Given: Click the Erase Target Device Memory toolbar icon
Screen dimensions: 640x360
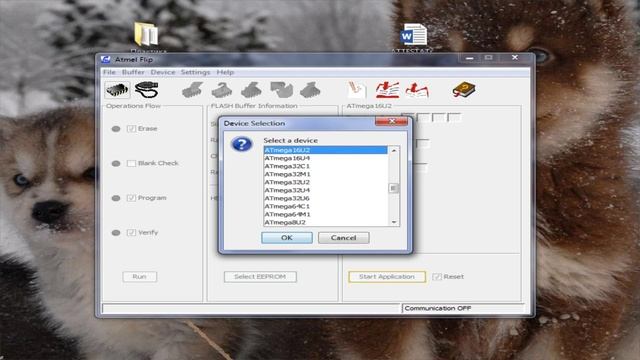Looking at the screenshot, I should tap(193, 90).
